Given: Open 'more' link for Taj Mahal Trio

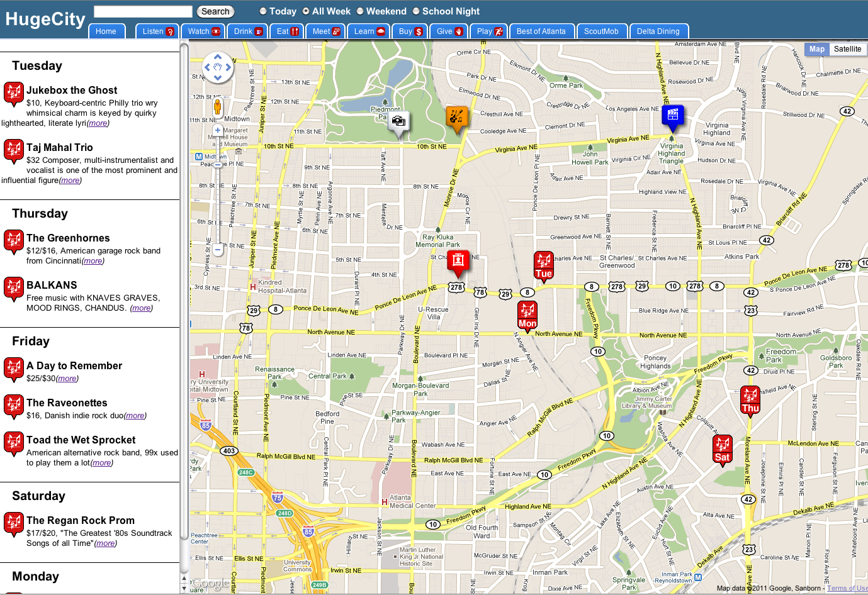Looking at the screenshot, I should [70, 181].
